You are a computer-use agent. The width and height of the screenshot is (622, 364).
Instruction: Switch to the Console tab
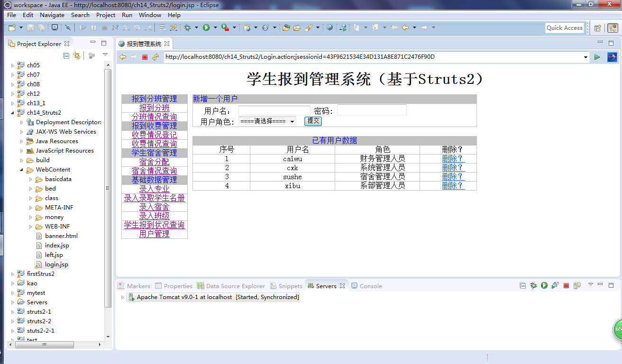tap(366, 286)
